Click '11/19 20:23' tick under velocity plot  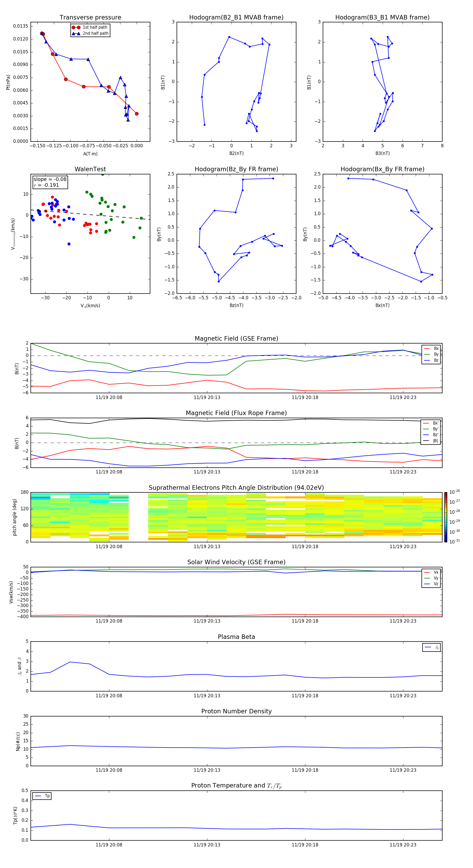click(x=403, y=621)
